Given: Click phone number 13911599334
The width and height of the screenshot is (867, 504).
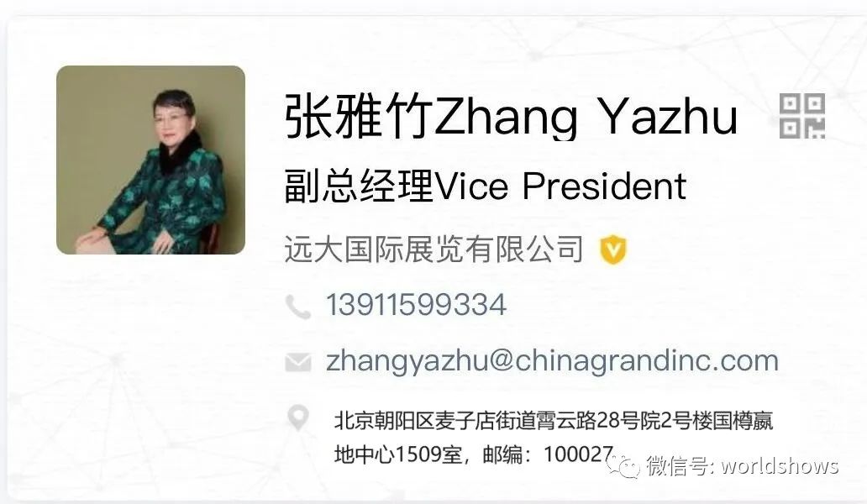Looking at the screenshot, I should click(416, 304).
